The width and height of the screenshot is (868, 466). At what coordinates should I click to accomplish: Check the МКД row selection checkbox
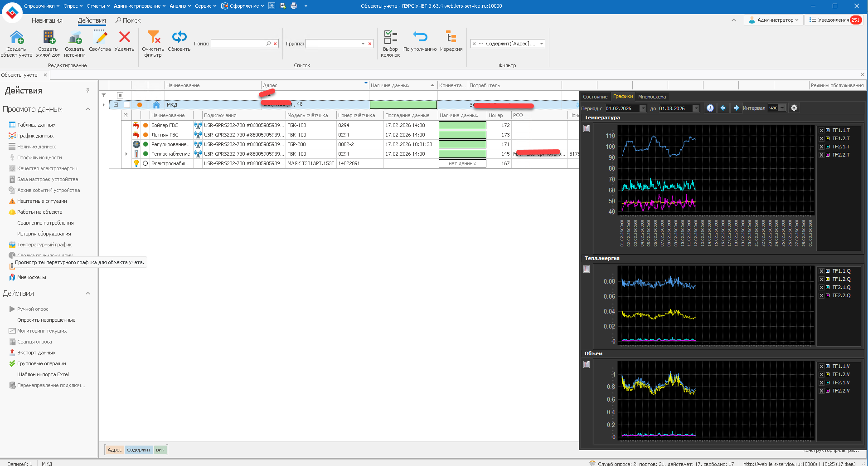(127, 105)
